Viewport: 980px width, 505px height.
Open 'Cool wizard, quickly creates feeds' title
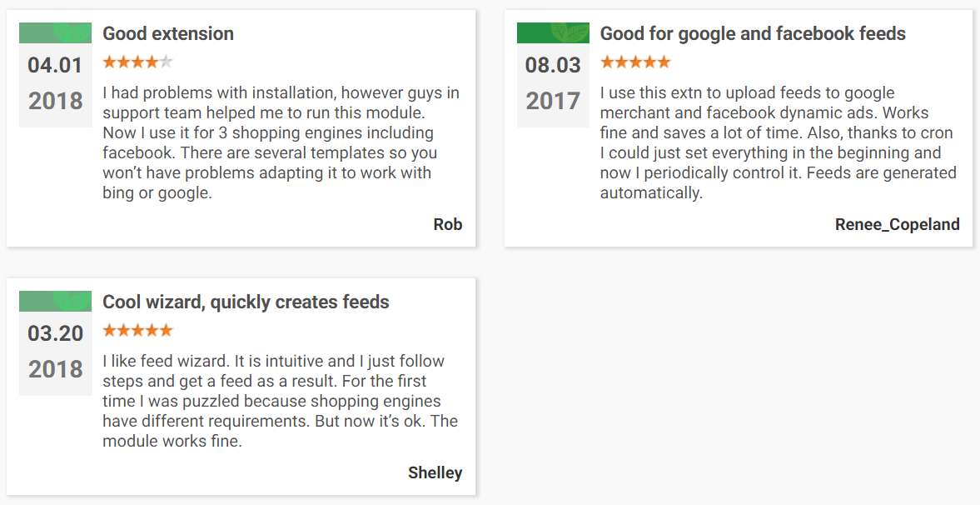pyautogui.click(x=246, y=302)
